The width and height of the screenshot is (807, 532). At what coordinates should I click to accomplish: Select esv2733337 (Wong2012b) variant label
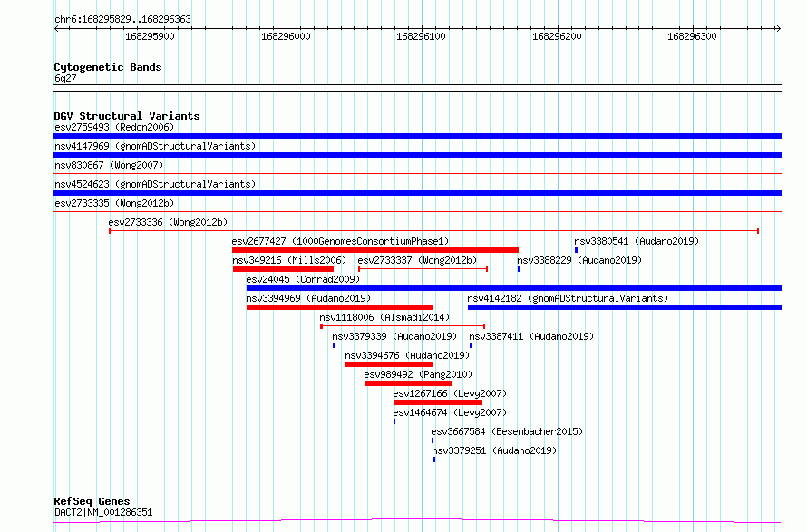click(417, 260)
